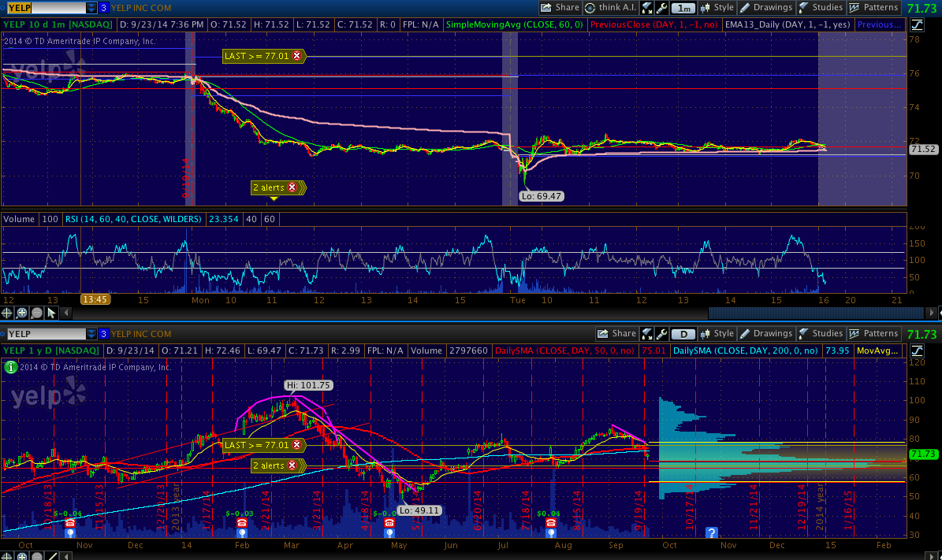
Task: Select the D daily timeframe in lower chart
Action: (x=683, y=334)
